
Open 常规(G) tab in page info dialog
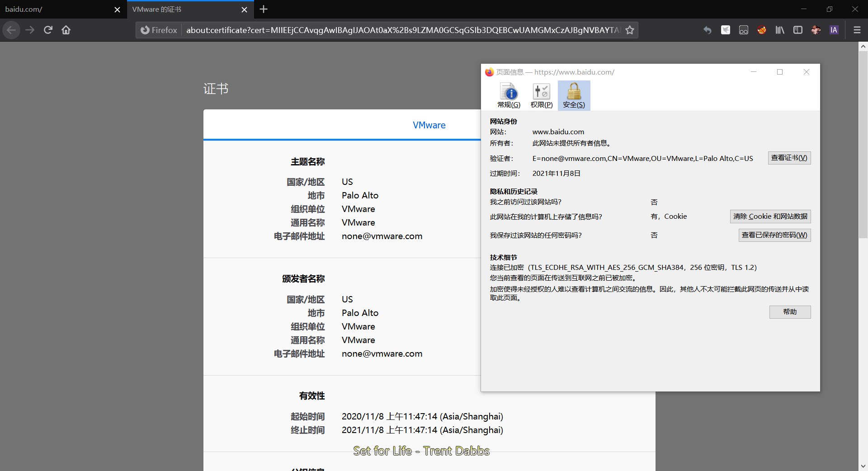509,95
